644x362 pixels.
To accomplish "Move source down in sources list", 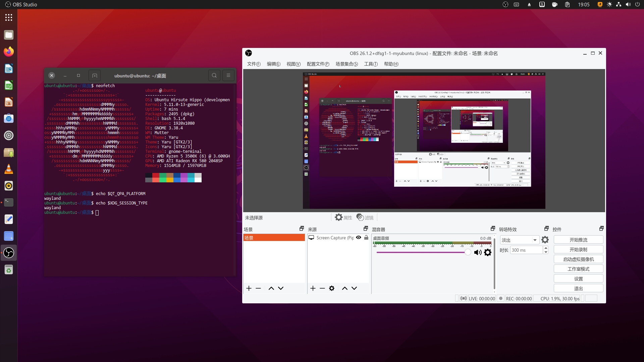I will click(354, 288).
